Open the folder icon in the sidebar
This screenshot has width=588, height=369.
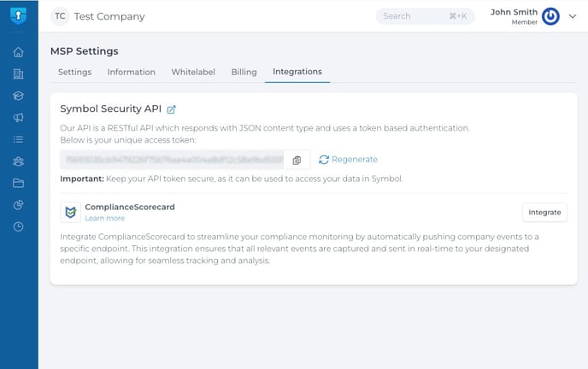coord(18,183)
